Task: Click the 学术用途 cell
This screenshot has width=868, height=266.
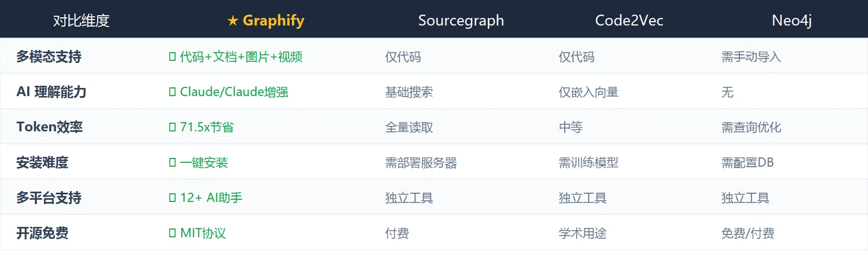Action: point(583,233)
